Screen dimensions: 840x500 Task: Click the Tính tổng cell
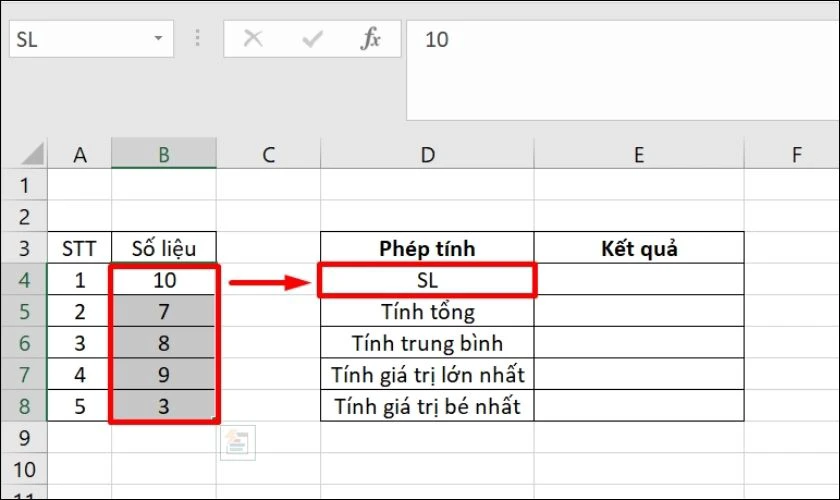[x=428, y=311]
